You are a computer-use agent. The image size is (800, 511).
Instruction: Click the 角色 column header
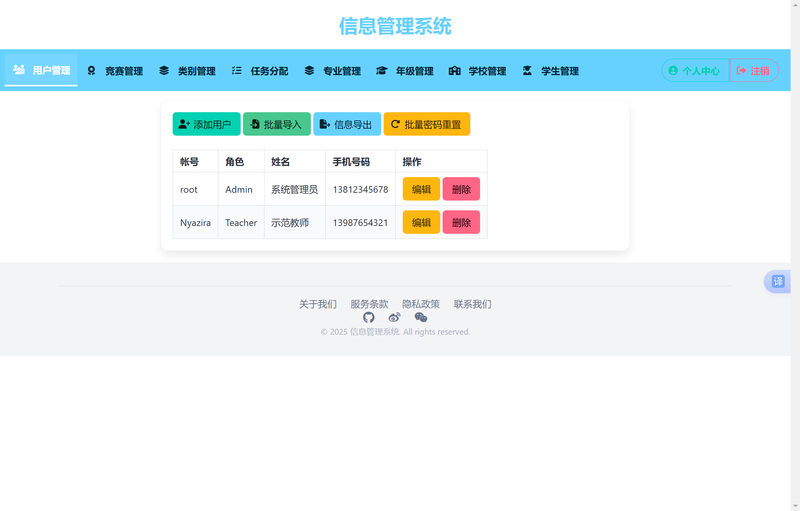pos(241,162)
